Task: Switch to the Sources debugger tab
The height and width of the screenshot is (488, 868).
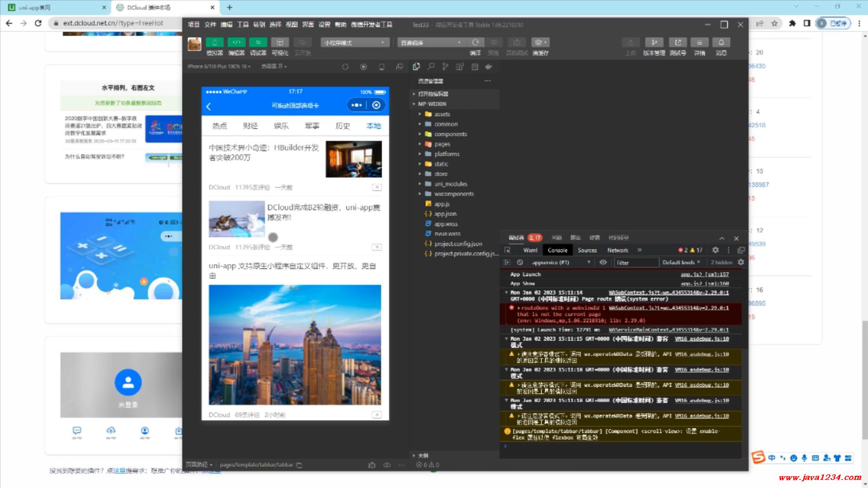Action: (x=587, y=250)
